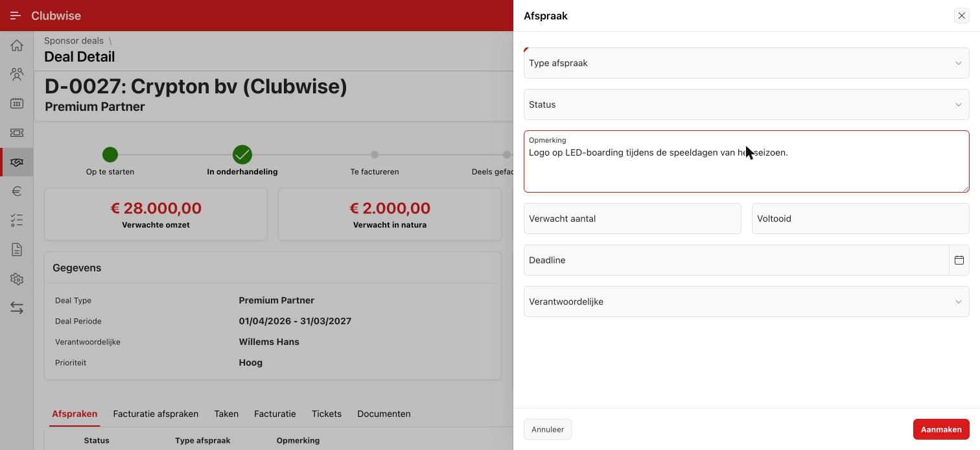Switch to the Facturatie tab
This screenshot has width=980, height=450.
(x=275, y=414)
